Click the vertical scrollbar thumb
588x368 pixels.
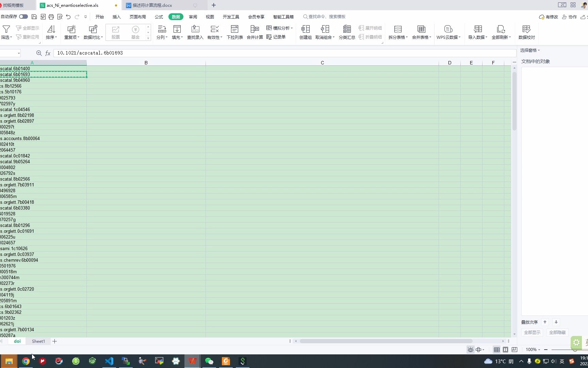tap(514, 101)
